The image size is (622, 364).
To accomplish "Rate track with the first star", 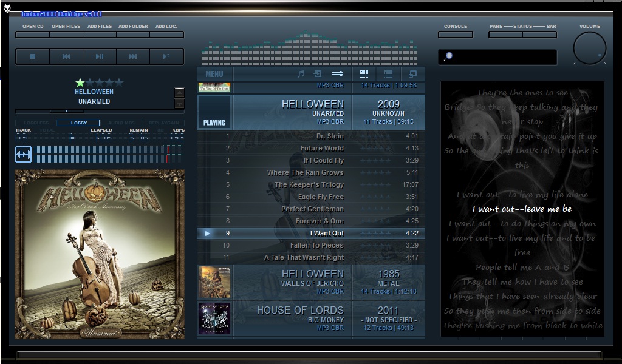I will (80, 83).
